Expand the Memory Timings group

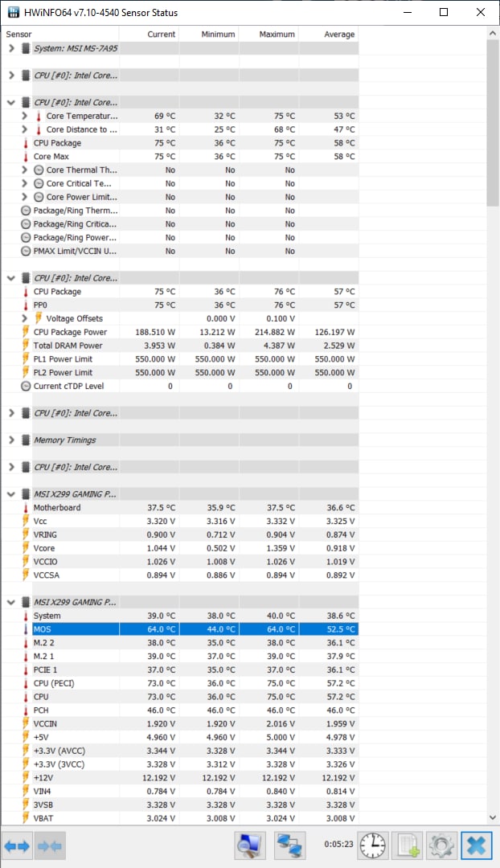coord(11,440)
